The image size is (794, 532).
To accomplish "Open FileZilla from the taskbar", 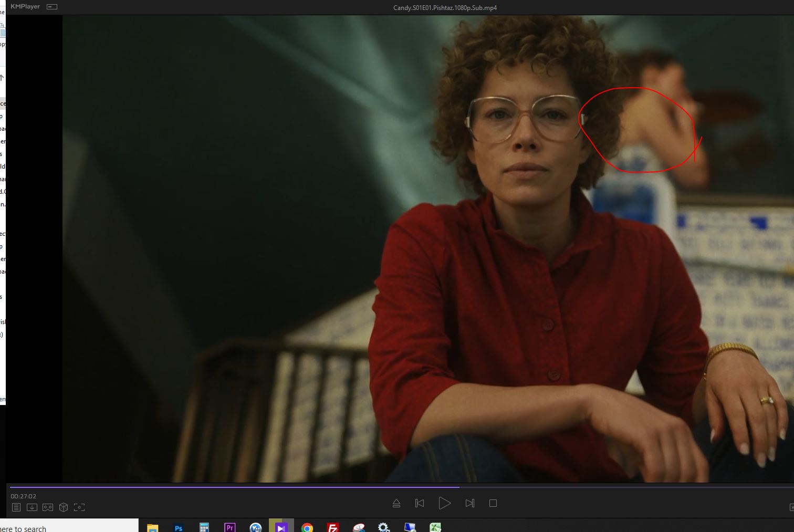I will 333,527.
